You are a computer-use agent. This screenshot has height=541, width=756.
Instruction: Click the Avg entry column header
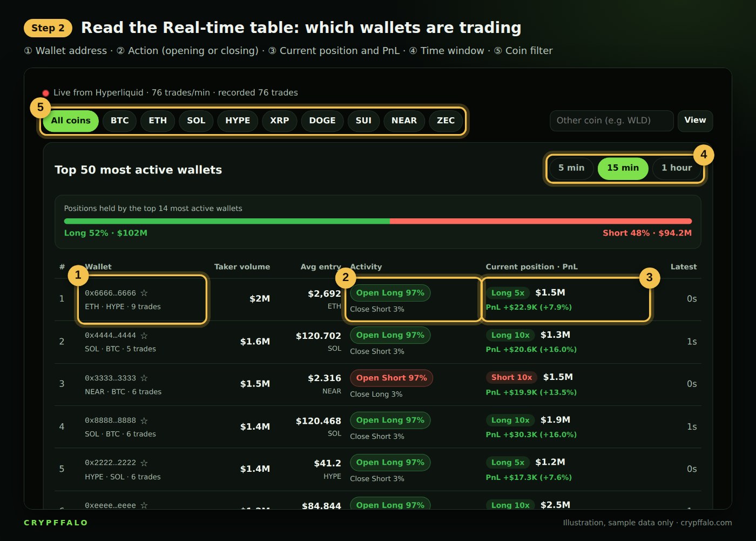pyautogui.click(x=321, y=267)
